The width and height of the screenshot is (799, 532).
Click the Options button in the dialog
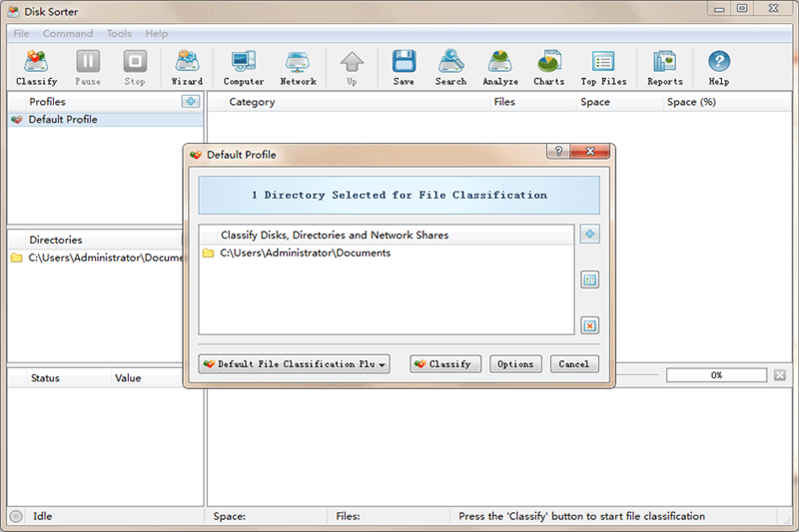(515, 364)
